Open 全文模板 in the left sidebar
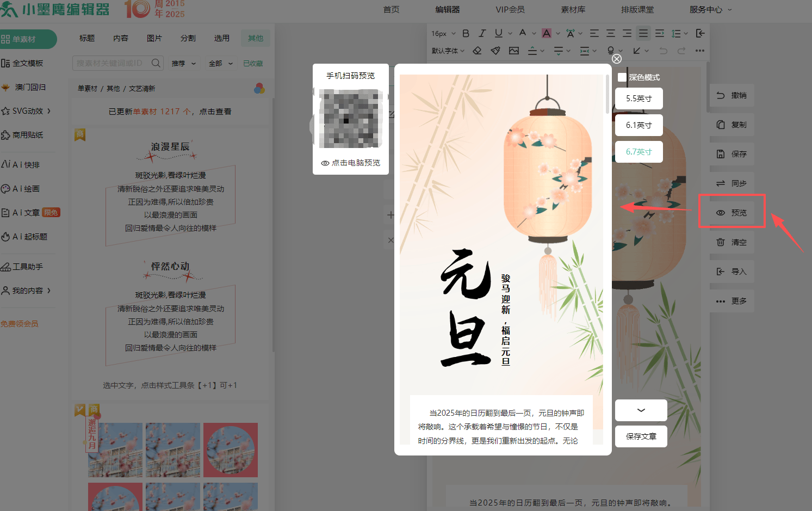The image size is (812, 511). pyautogui.click(x=22, y=63)
